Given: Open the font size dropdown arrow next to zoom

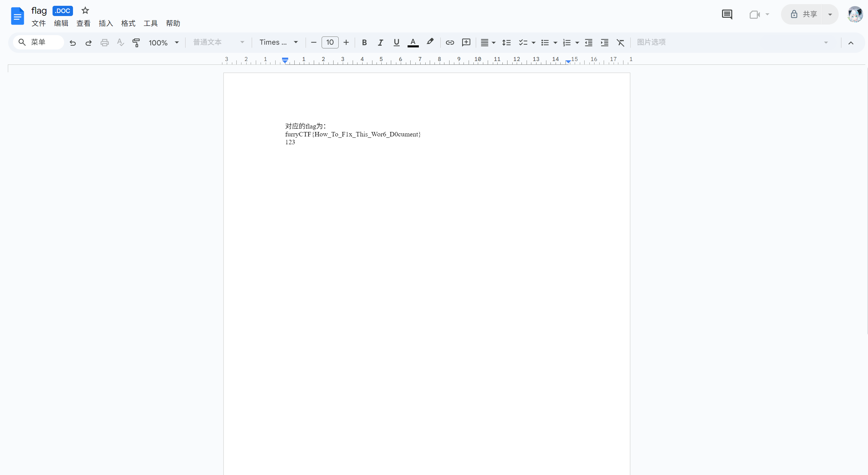Looking at the screenshot, I should pos(176,42).
